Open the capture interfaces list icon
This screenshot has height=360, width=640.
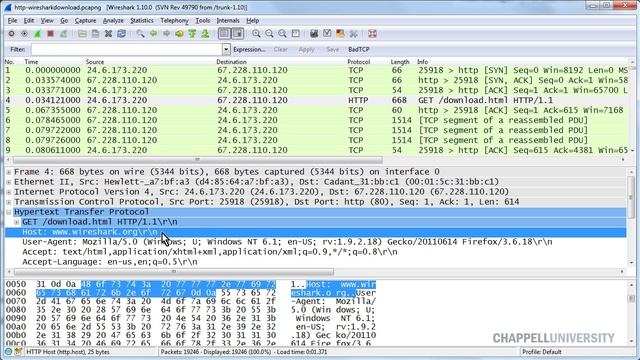point(11,34)
